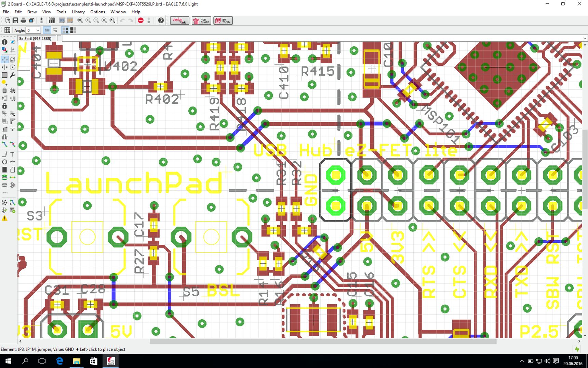Select the Ratsnest tool
Viewport: 588px width, 368px height.
pos(4,203)
